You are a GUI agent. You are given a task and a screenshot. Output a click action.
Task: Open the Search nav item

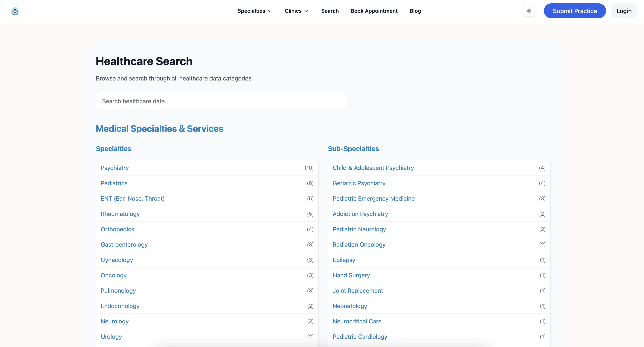330,11
